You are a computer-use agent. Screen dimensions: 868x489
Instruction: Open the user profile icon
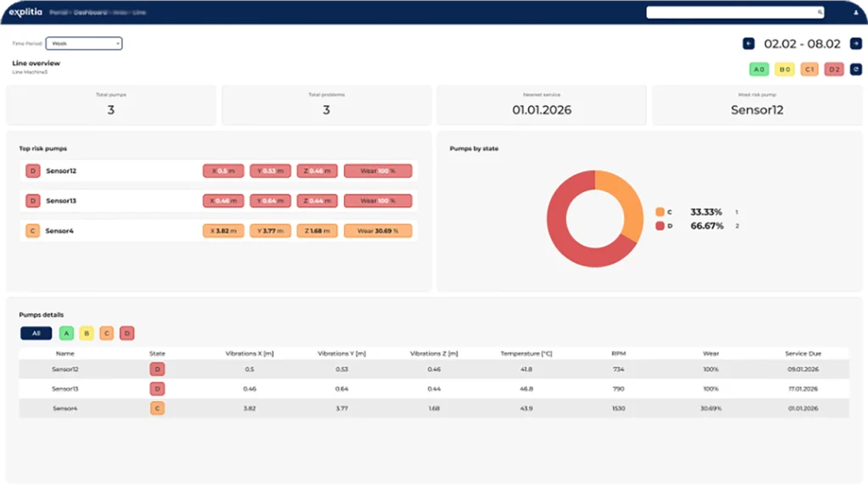coord(855,13)
